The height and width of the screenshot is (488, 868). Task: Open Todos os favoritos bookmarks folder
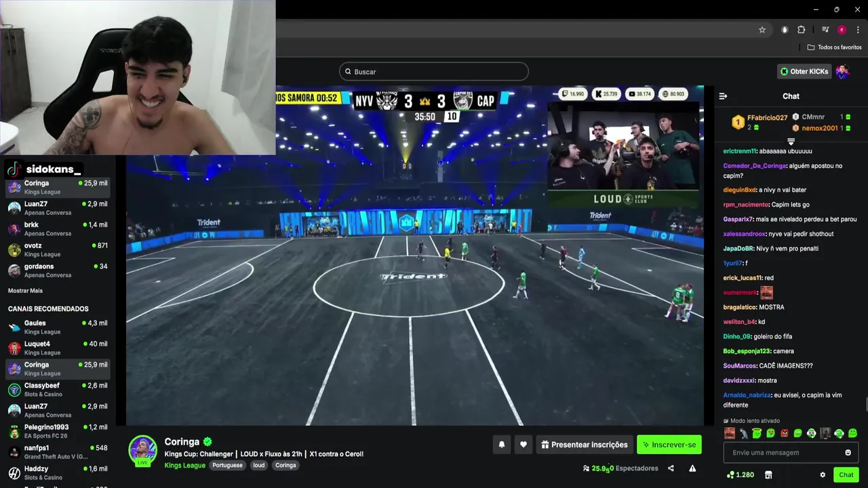pyautogui.click(x=835, y=47)
